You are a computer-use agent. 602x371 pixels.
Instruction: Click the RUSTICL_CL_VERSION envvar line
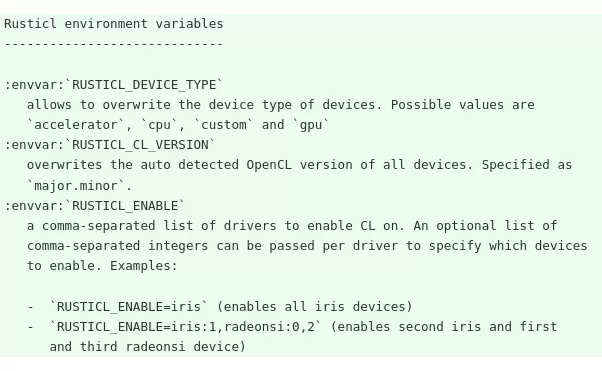[110, 145]
